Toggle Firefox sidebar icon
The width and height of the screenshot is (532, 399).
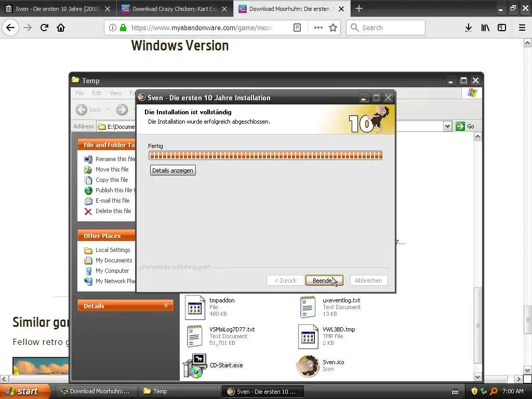[x=502, y=28]
